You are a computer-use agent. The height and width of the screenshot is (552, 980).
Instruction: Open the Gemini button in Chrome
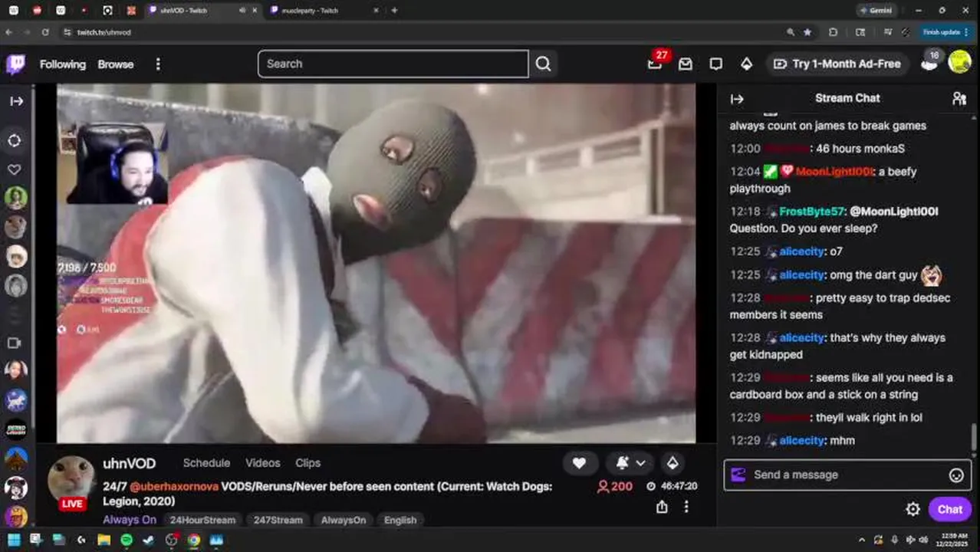(875, 11)
